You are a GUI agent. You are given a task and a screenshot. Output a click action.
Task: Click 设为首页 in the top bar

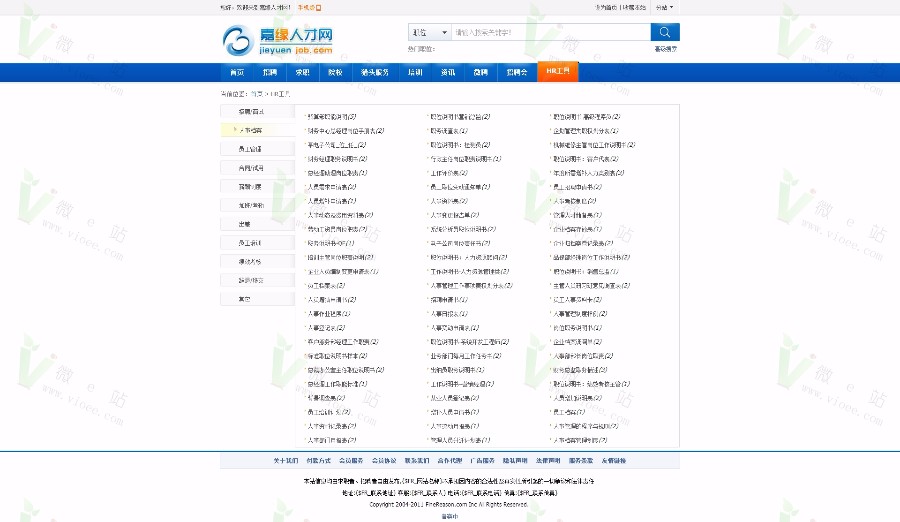(x=606, y=7)
